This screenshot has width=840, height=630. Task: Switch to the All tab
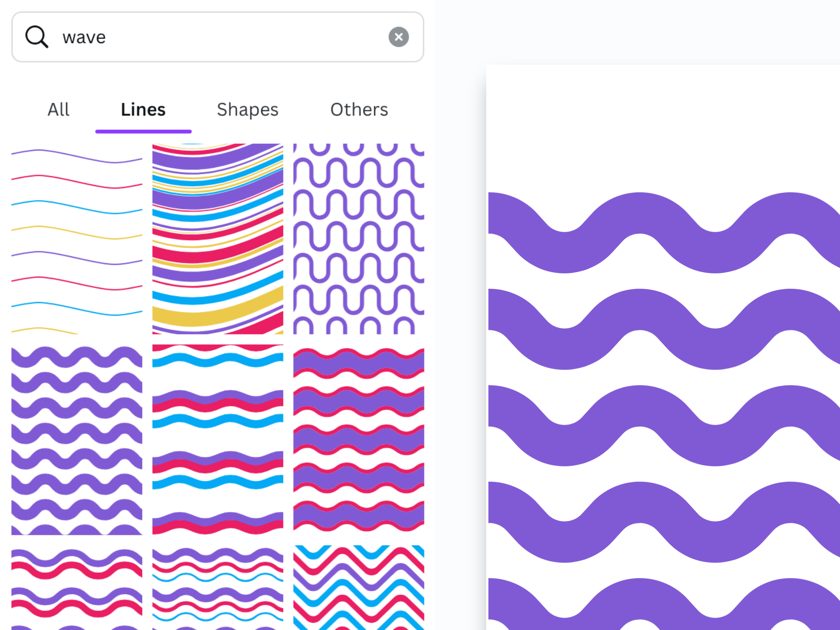click(58, 109)
